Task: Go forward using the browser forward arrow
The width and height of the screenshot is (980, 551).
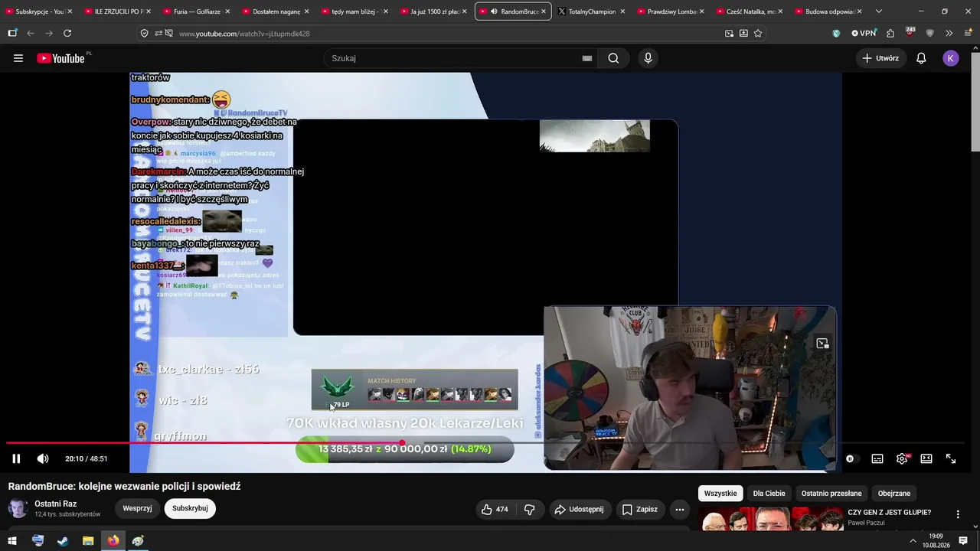Action: (49, 34)
